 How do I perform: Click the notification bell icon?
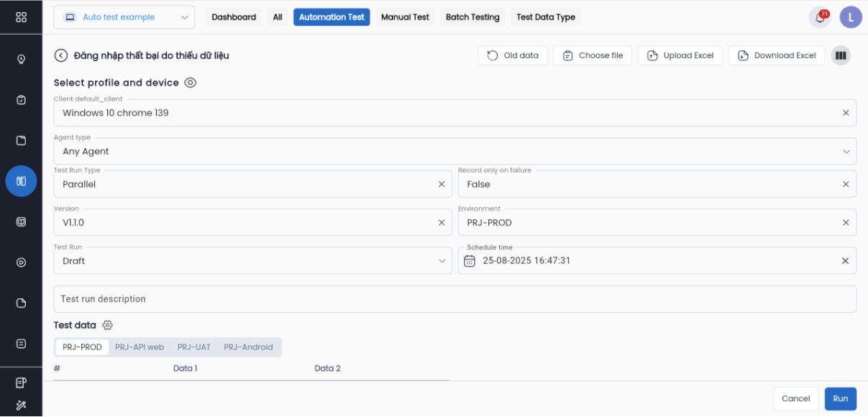tap(819, 17)
